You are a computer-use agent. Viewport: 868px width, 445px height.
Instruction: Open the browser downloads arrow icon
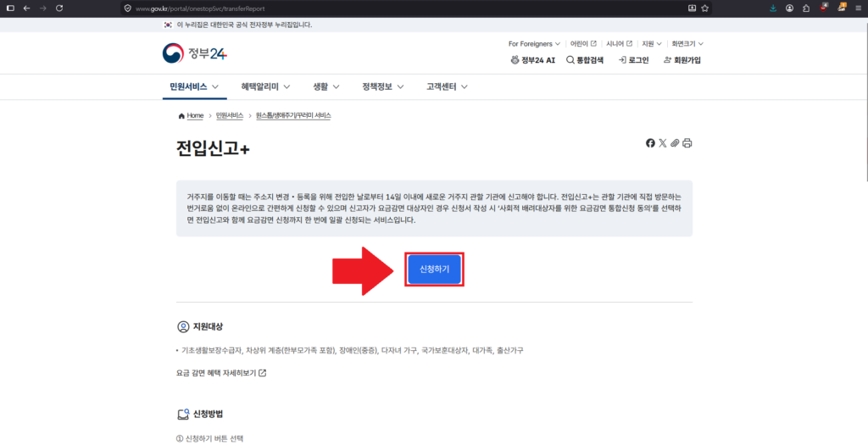click(773, 8)
